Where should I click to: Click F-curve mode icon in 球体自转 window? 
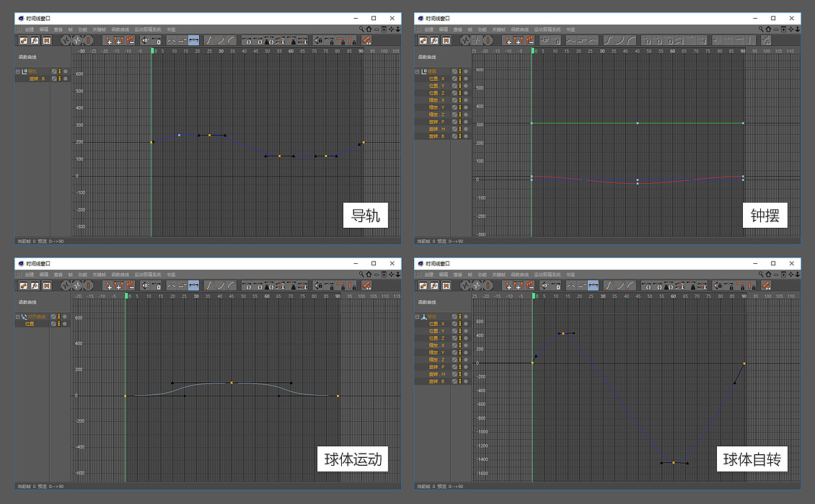click(434, 286)
